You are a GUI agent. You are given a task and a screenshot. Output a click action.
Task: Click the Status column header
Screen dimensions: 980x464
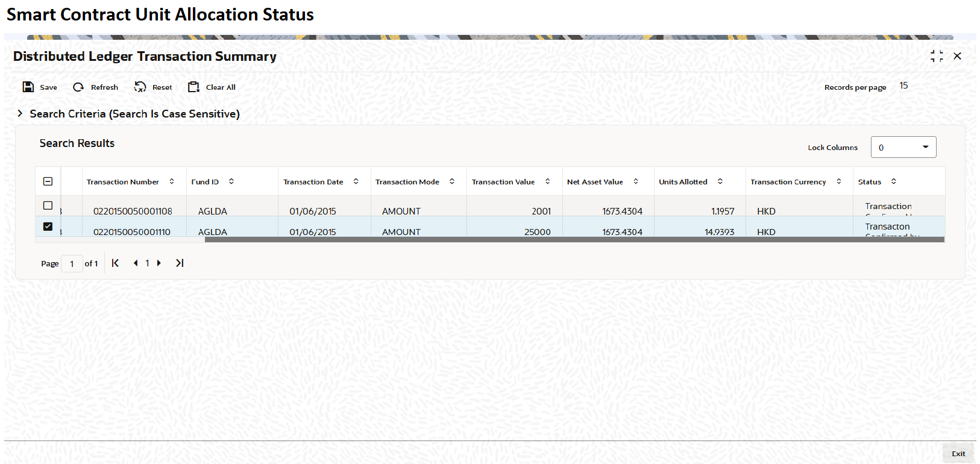[870, 182]
